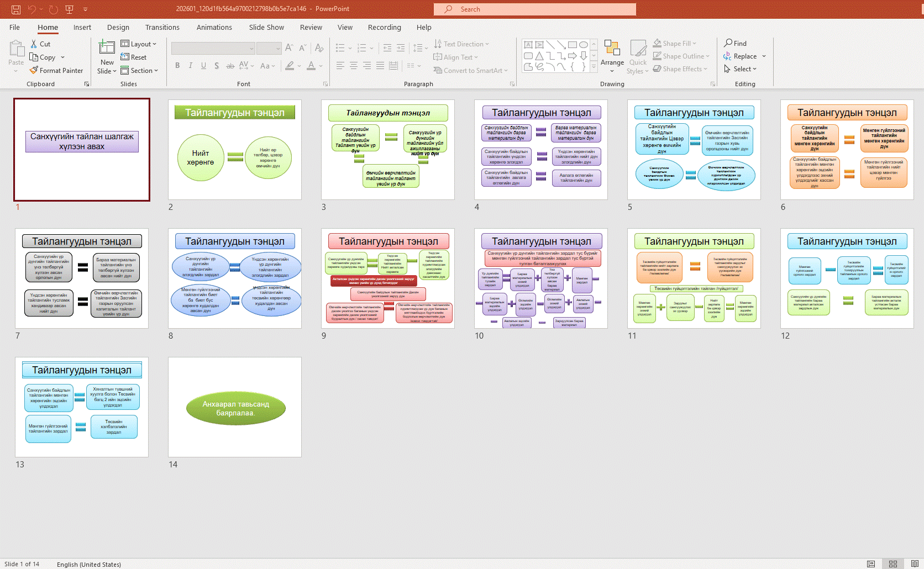
Task: Expand the Layout dropdown
Action: (x=139, y=44)
